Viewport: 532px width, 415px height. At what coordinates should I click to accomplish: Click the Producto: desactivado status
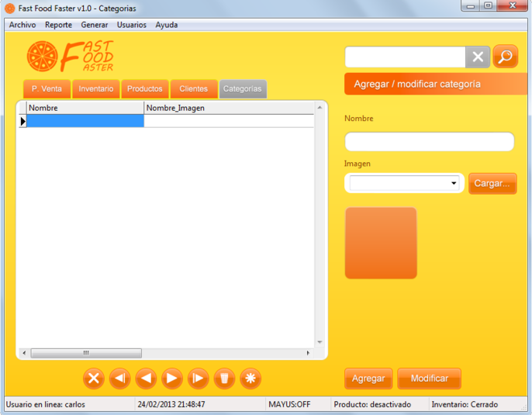tap(372, 404)
